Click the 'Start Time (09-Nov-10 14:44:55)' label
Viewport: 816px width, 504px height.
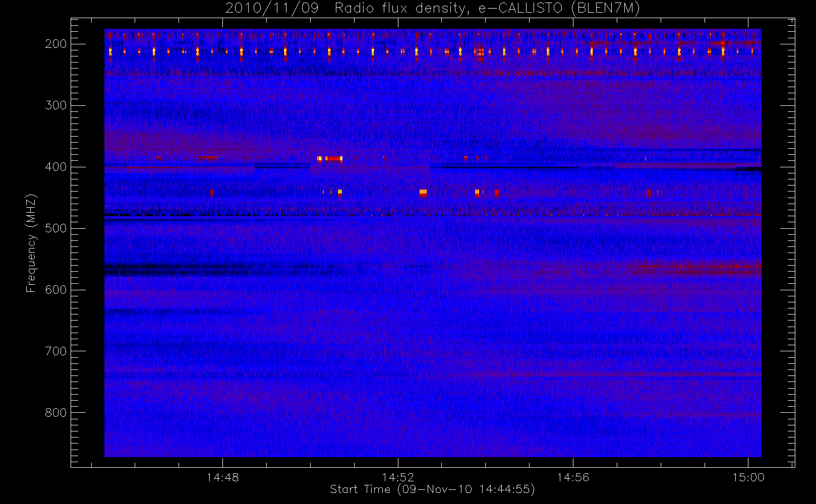coord(432,489)
